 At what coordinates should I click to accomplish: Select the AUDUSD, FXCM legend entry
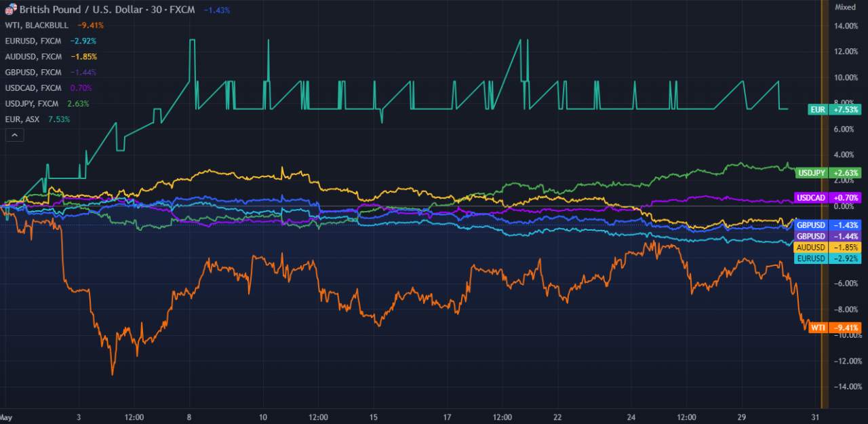point(33,56)
